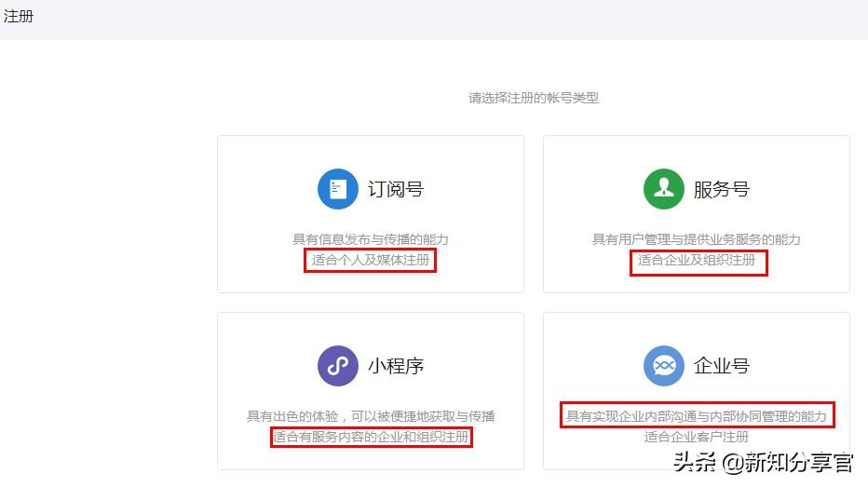The height and width of the screenshot is (487, 868).
Task: Click the green 服务号 person icon
Action: (664, 189)
